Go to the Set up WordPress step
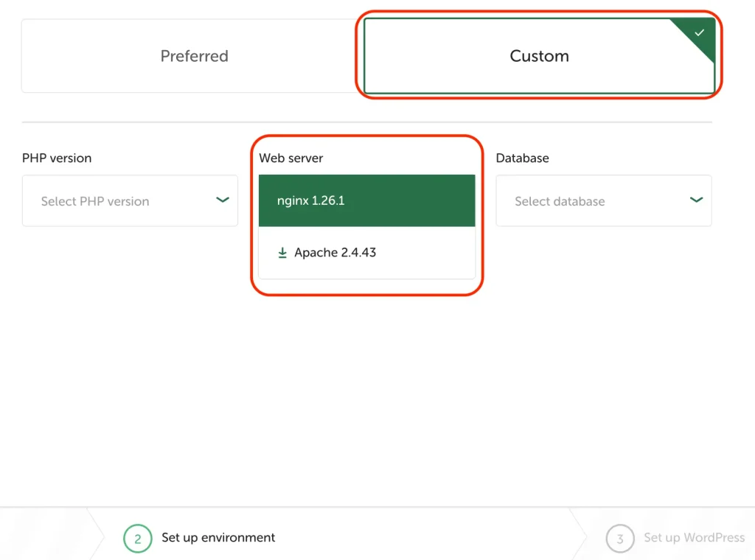 coord(693,538)
